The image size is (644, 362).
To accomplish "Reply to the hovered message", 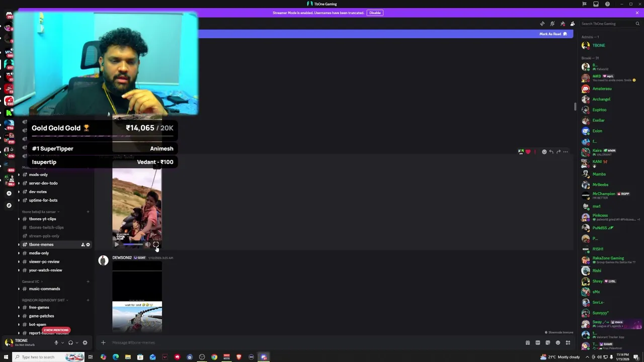I will tap(551, 152).
